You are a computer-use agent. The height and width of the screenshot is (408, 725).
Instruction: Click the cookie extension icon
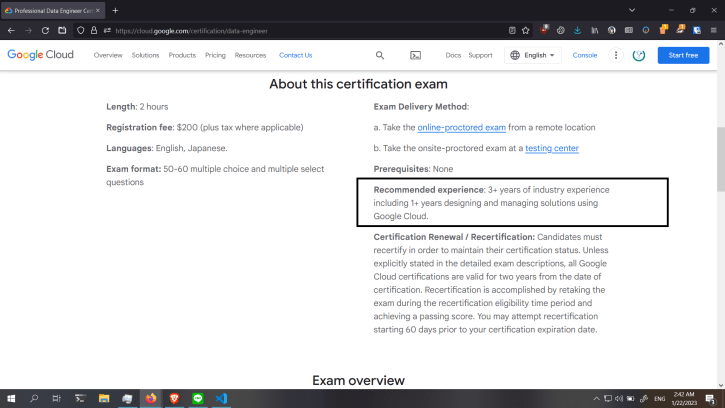561,31
